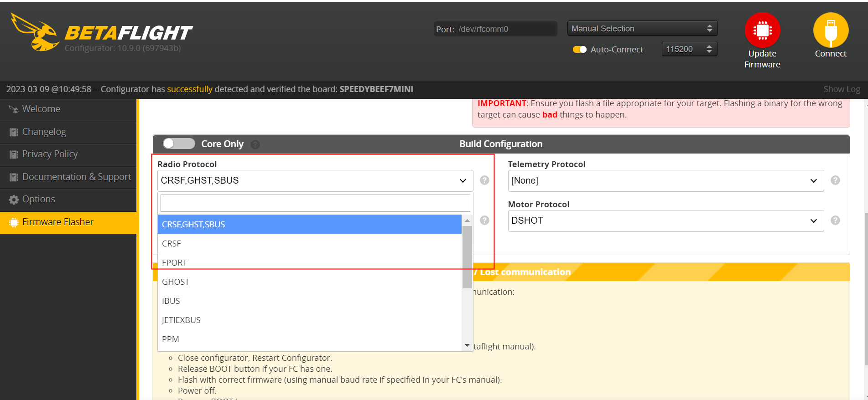Image resolution: width=868 pixels, height=400 pixels.
Task: Toggle the Core Only switch
Action: click(x=179, y=144)
